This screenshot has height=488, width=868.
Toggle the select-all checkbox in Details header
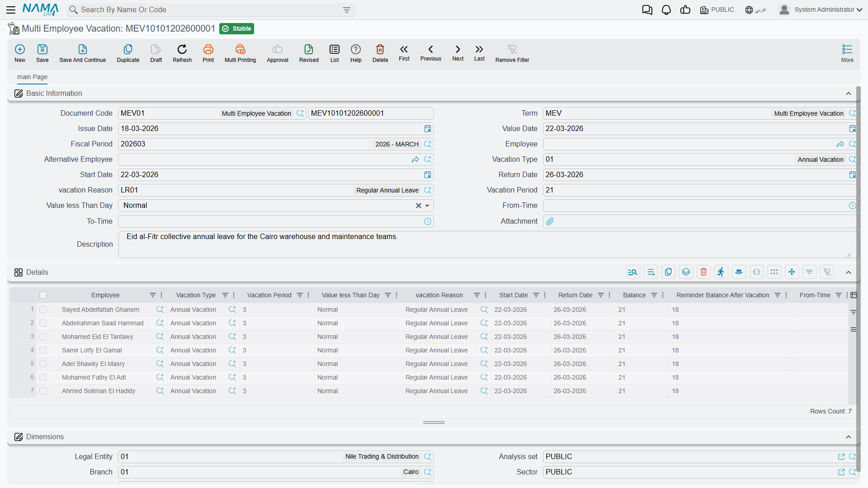click(43, 295)
